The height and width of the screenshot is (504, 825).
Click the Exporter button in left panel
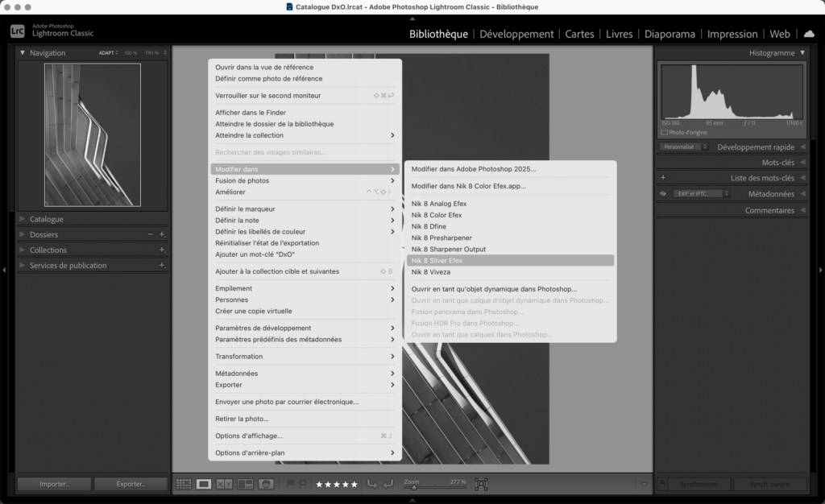pos(131,484)
